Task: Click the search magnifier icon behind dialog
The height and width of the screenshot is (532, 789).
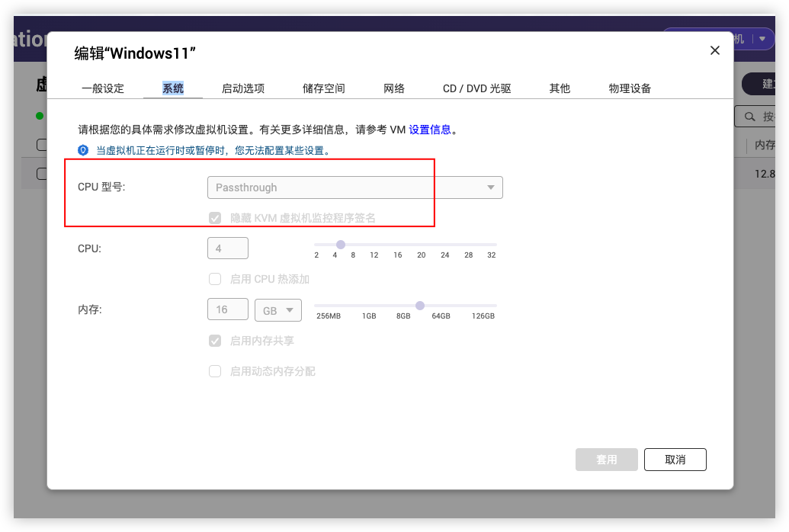Action: pyautogui.click(x=750, y=117)
